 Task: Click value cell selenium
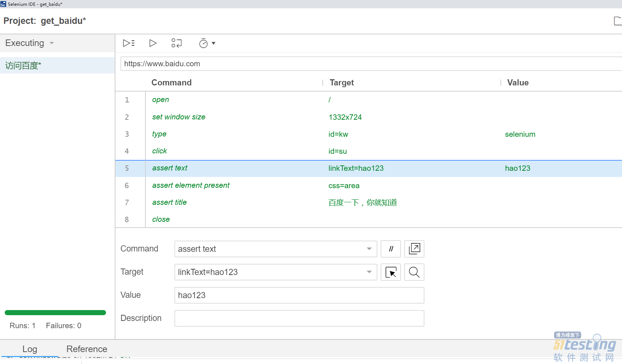coord(520,134)
